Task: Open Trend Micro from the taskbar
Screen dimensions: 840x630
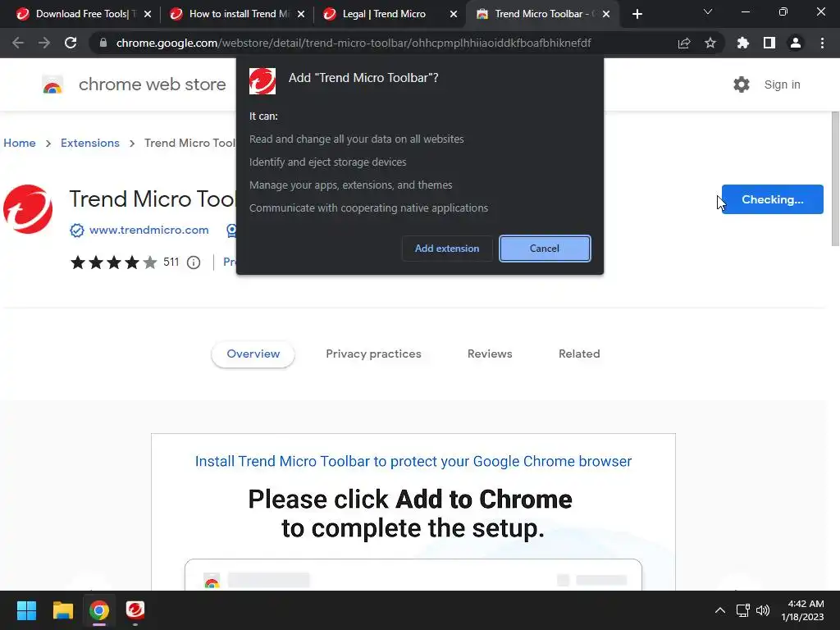Action: [135, 610]
